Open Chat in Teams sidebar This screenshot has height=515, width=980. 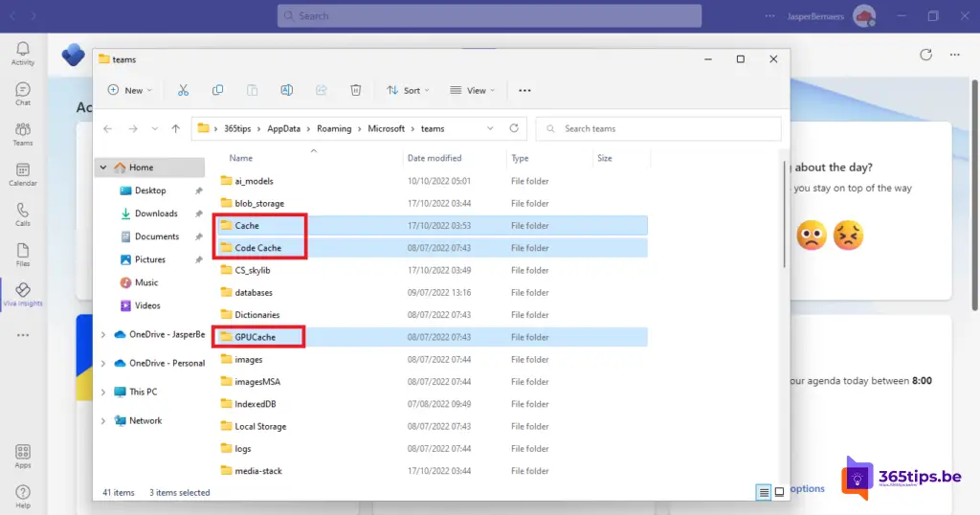pyautogui.click(x=23, y=94)
